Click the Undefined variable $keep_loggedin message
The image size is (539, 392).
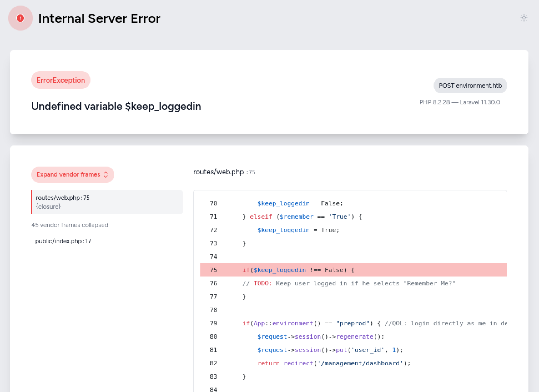pos(116,106)
